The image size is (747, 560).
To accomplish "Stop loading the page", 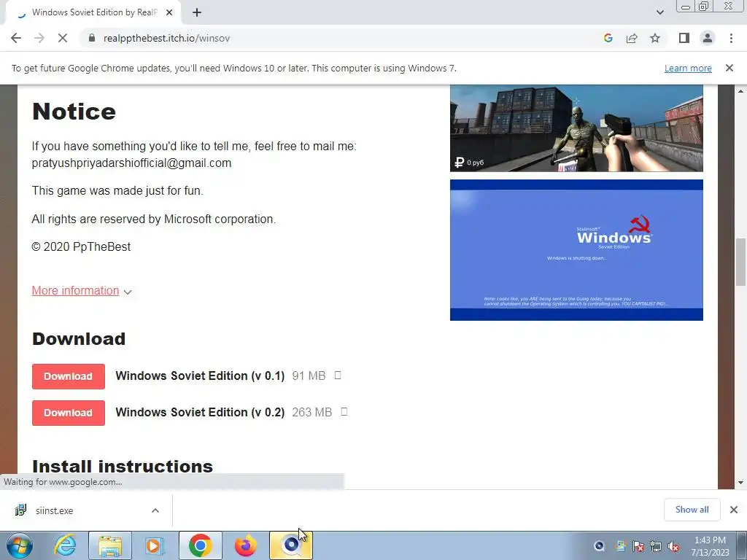I will [63, 38].
